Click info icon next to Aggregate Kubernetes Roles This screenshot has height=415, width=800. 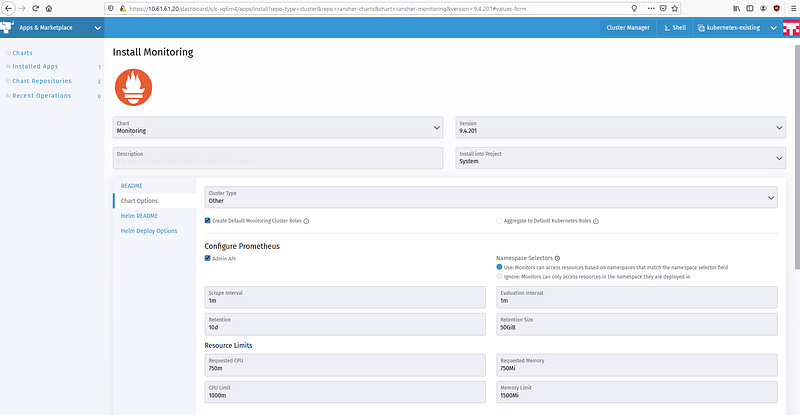coord(596,221)
